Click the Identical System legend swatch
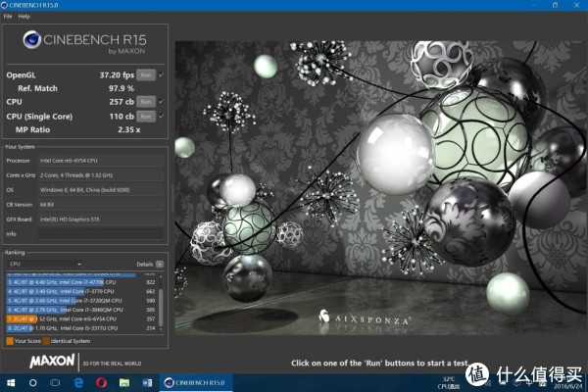The image size is (588, 392). (x=46, y=341)
